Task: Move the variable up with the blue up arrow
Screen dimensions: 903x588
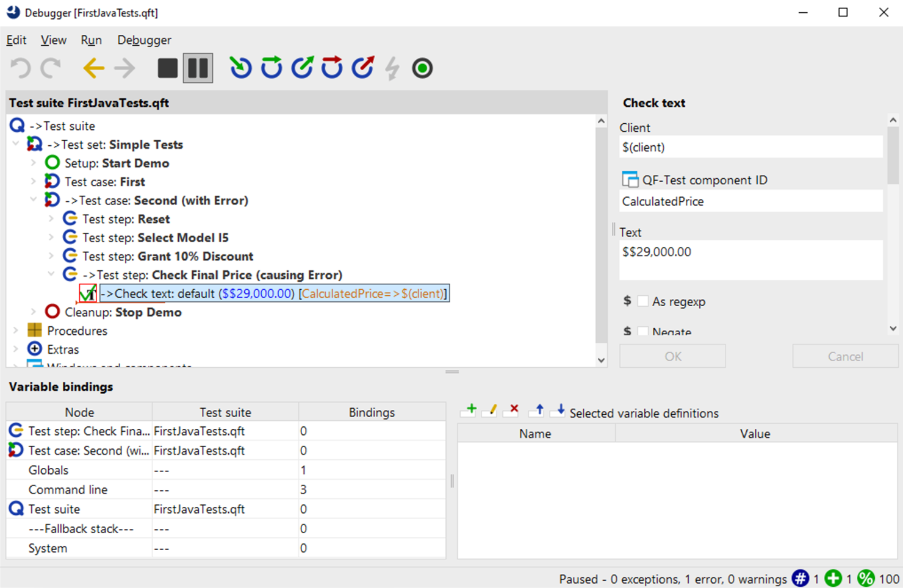Action: coord(537,410)
